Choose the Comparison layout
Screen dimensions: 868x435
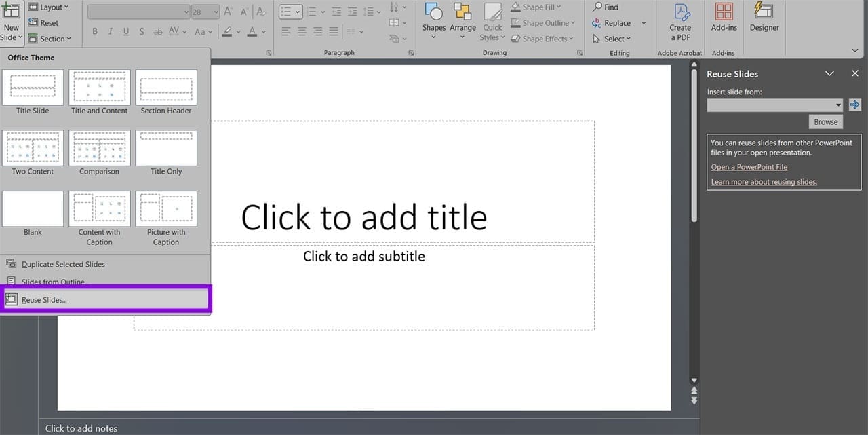coord(99,153)
